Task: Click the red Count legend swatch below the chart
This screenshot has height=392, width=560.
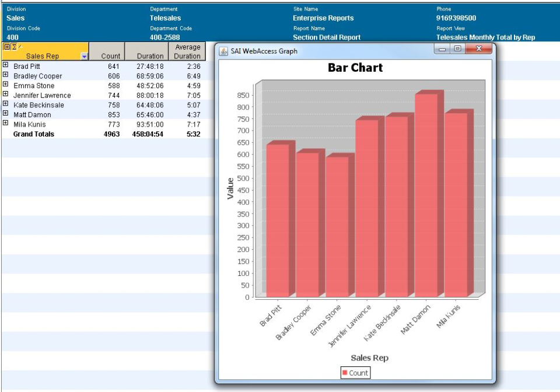Action: pos(346,372)
